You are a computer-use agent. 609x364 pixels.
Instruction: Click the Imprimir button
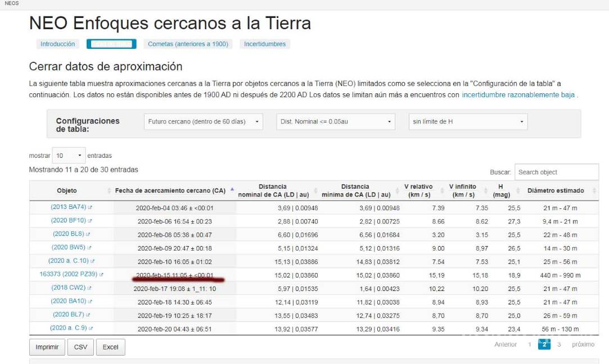click(47, 347)
